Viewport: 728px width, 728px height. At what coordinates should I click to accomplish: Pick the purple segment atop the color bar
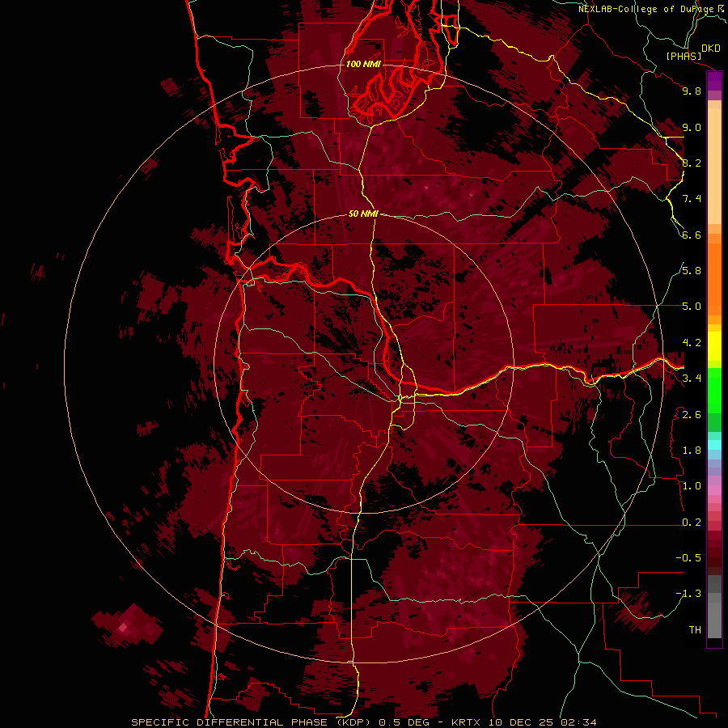pos(714,81)
